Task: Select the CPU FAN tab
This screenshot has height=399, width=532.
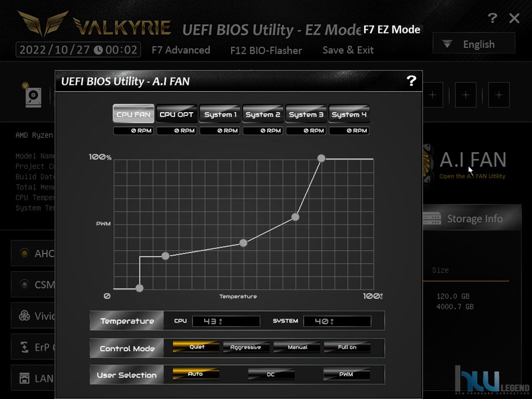Action: (133, 114)
